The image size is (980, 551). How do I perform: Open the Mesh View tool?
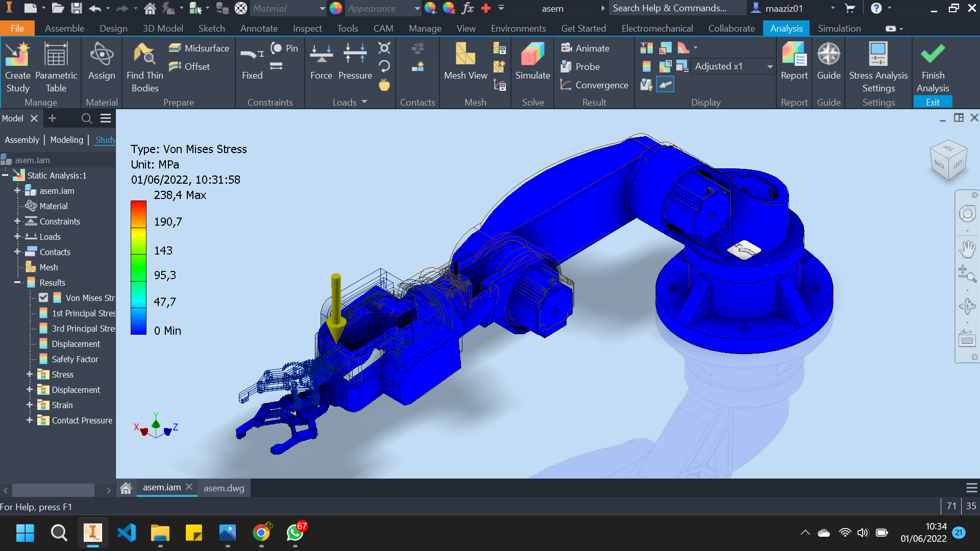(x=465, y=61)
